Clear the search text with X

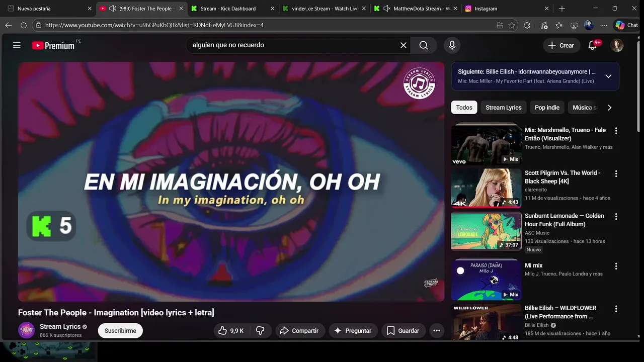pos(404,45)
